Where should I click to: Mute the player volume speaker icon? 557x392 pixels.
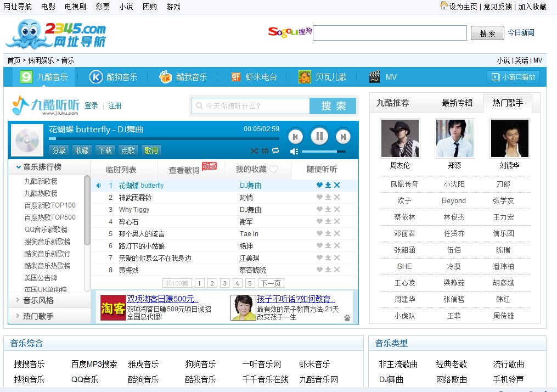(x=294, y=151)
